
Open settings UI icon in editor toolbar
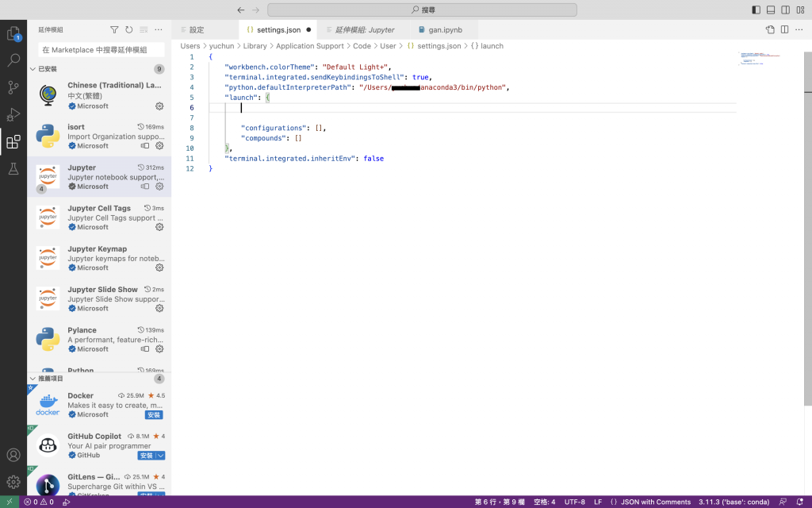click(770, 29)
